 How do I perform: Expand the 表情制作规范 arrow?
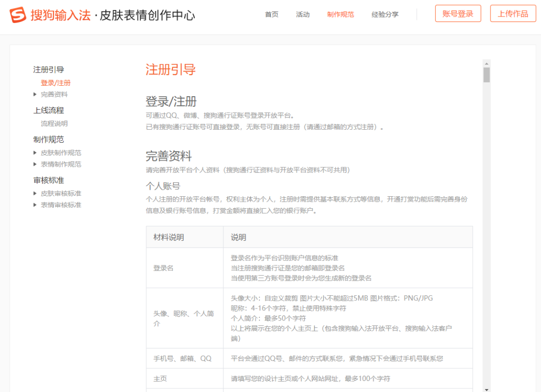coord(35,164)
